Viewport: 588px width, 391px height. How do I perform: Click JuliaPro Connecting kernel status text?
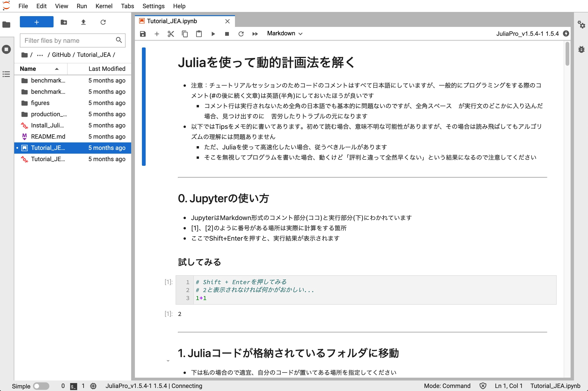(154, 386)
